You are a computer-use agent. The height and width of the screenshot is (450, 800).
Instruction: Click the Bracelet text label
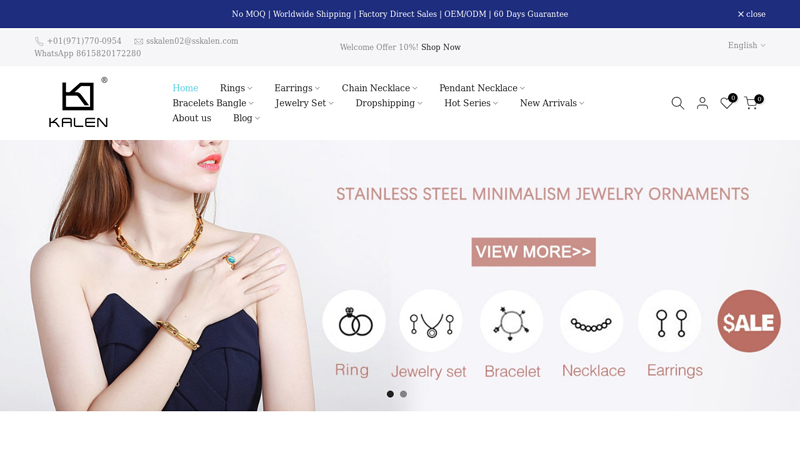(x=512, y=371)
